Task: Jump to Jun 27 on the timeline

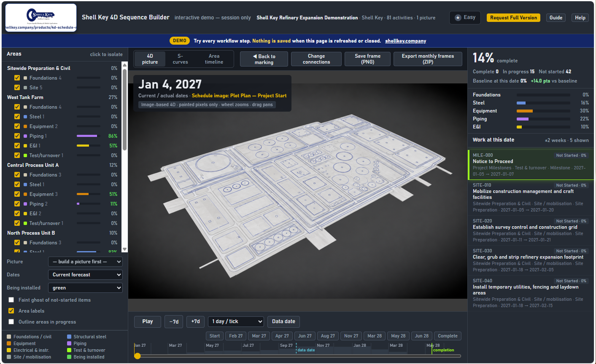Action: pos(305,336)
